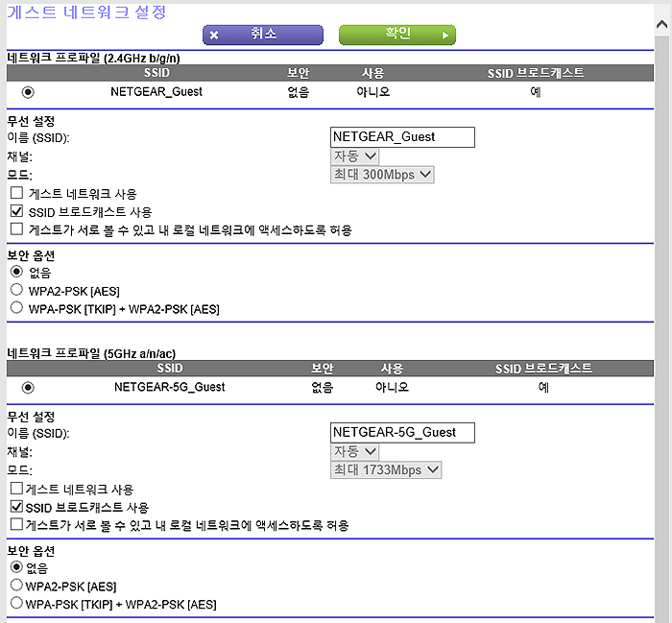
Task: Click SSID 브로드캐스트 header in 2.4GHz table
Action: 536,73
